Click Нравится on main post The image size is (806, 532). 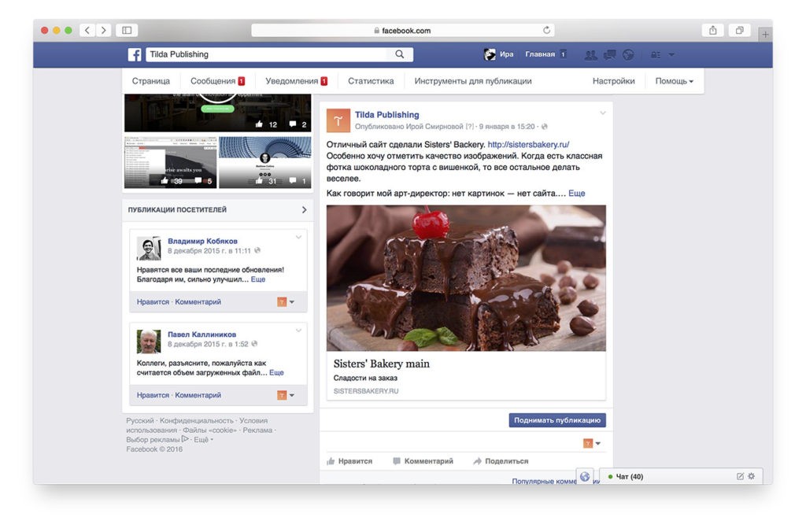click(x=349, y=461)
